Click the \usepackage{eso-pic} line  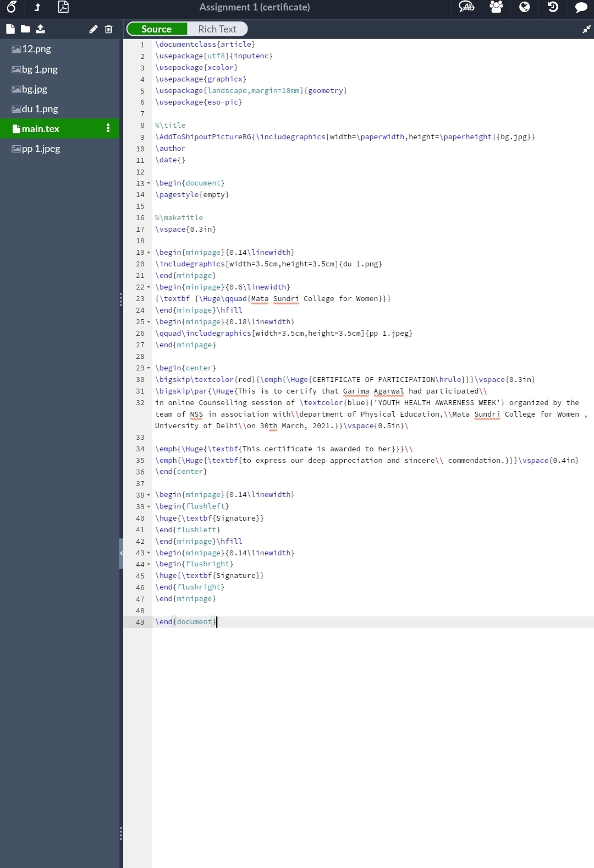click(199, 102)
